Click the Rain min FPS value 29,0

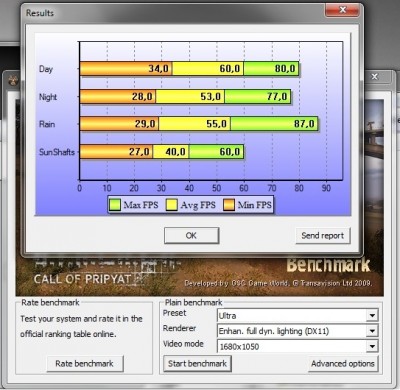(145, 124)
